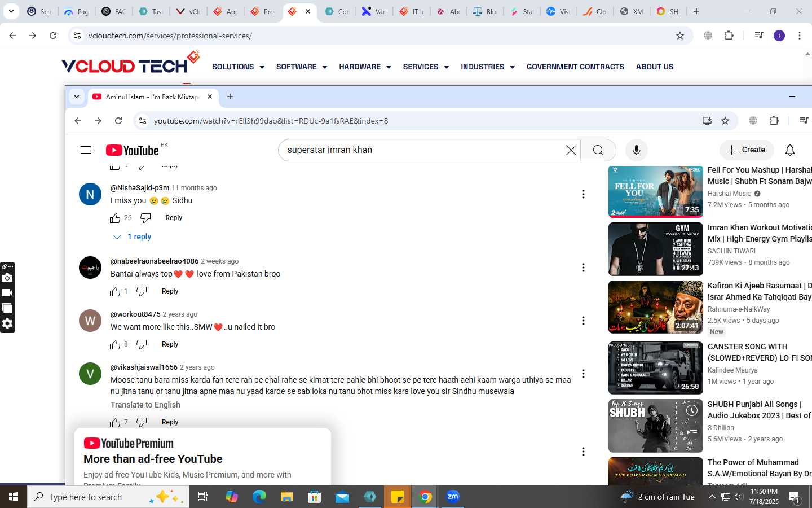This screenshot has height=508, width=812.
Task: Open Chrome three-dot menu in vcloudtech window
Action: coord(800,36)
